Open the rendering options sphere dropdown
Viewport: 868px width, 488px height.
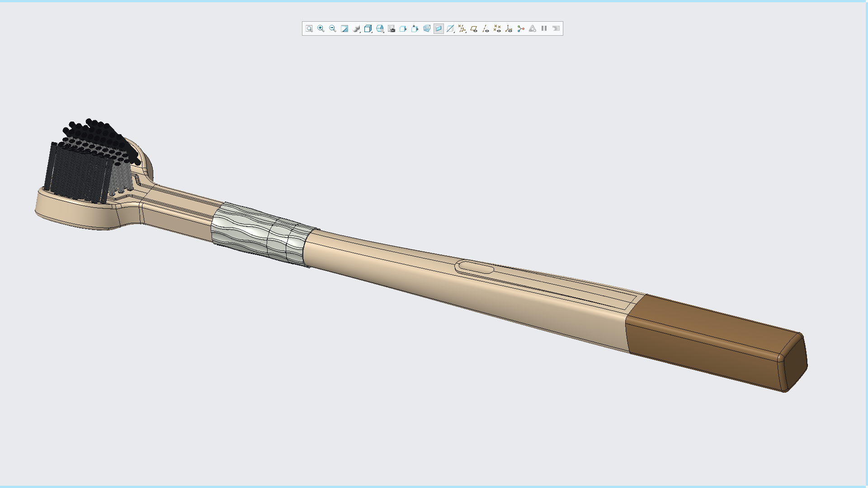[x=357, y=28]
